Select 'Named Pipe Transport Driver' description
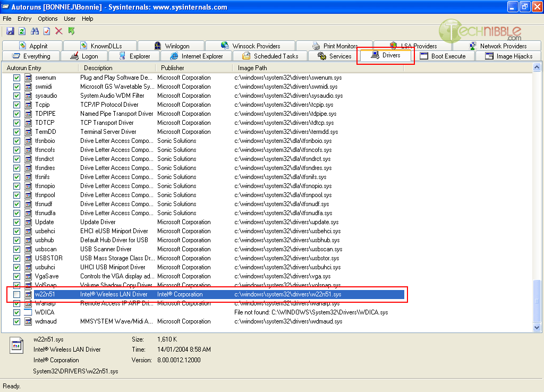544x392 pixels. click(116, 114)
